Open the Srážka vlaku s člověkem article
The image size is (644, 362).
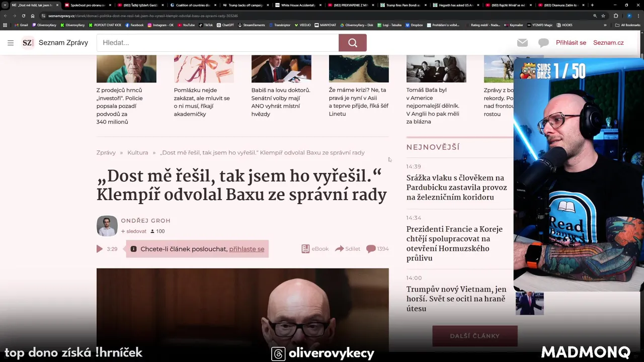pos(456,188)
